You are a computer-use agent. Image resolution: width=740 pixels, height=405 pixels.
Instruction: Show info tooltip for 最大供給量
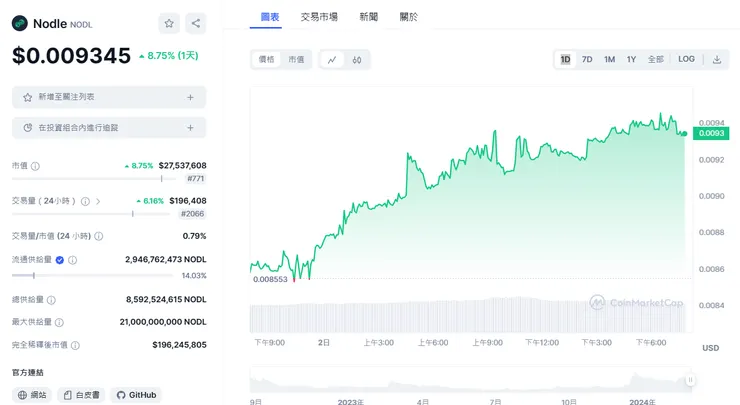[x=59, y=322]
